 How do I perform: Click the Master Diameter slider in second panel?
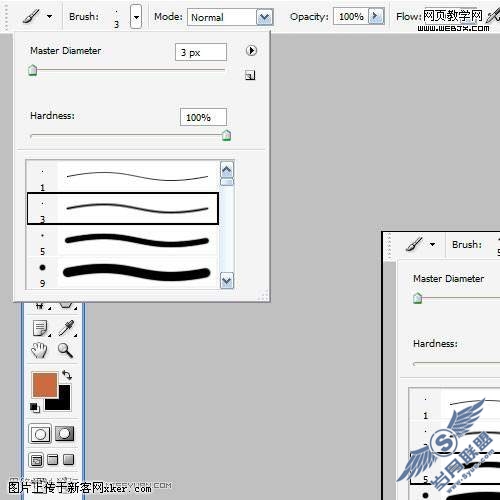point(418,298)
